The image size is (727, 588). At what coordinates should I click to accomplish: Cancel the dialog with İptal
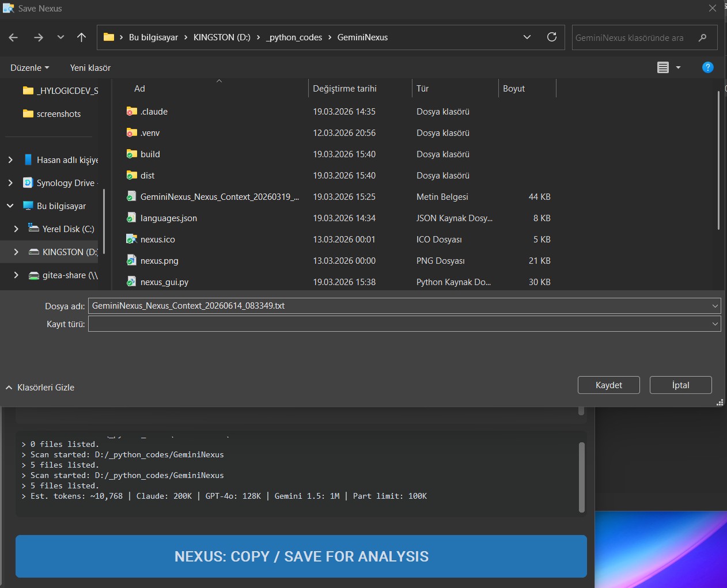coord(680,385)
